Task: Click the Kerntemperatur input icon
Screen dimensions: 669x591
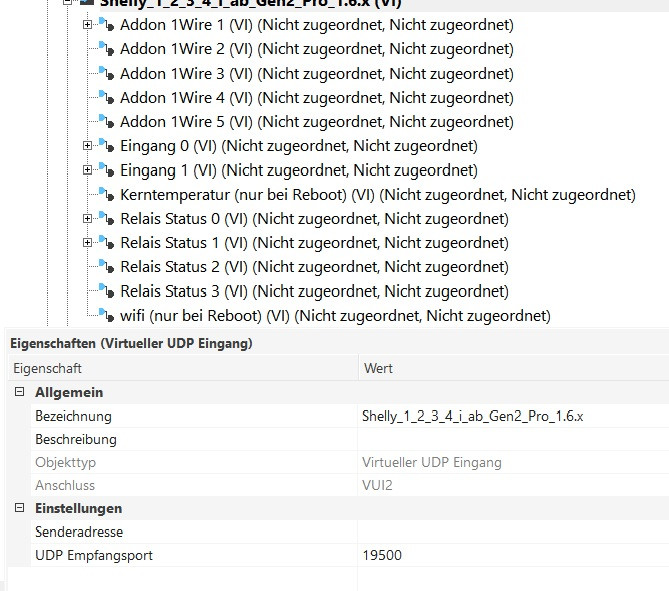Action: 107,195
